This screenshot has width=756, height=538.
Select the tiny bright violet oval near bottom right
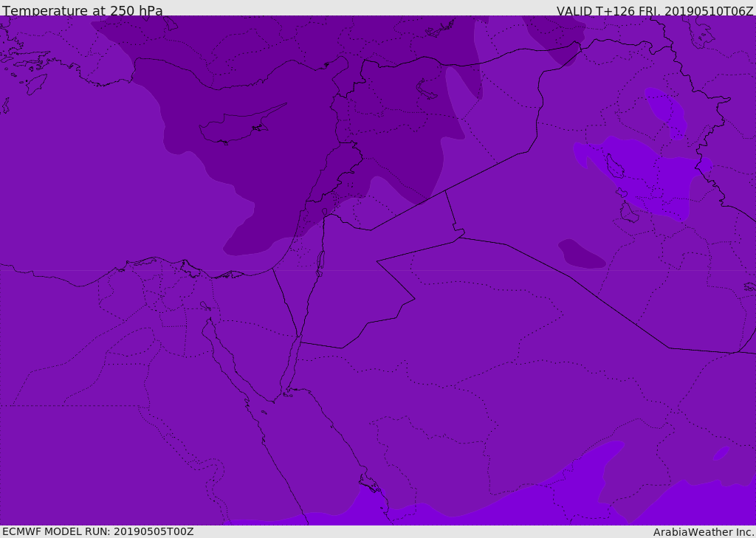pyautogui.click(x=721, y=452)
